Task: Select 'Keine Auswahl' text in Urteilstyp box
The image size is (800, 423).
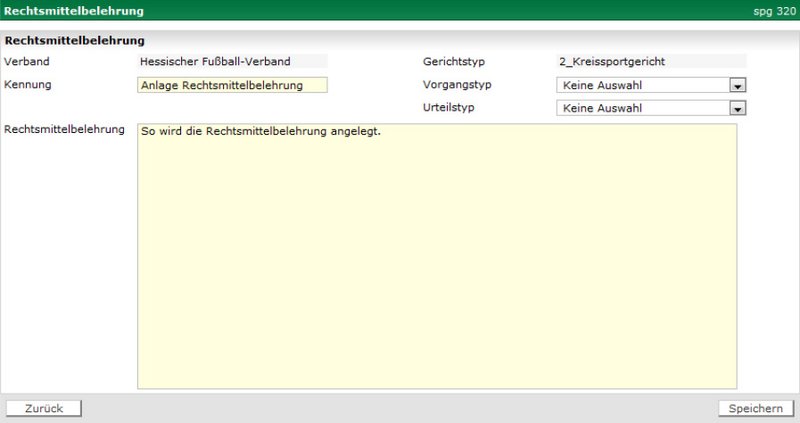Action: coord(603,108)
